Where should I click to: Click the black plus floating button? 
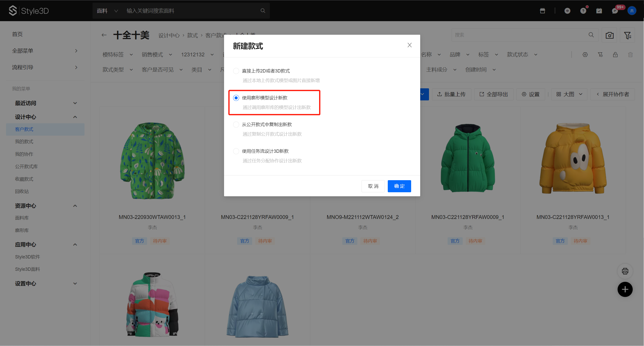tap(625, 289)
